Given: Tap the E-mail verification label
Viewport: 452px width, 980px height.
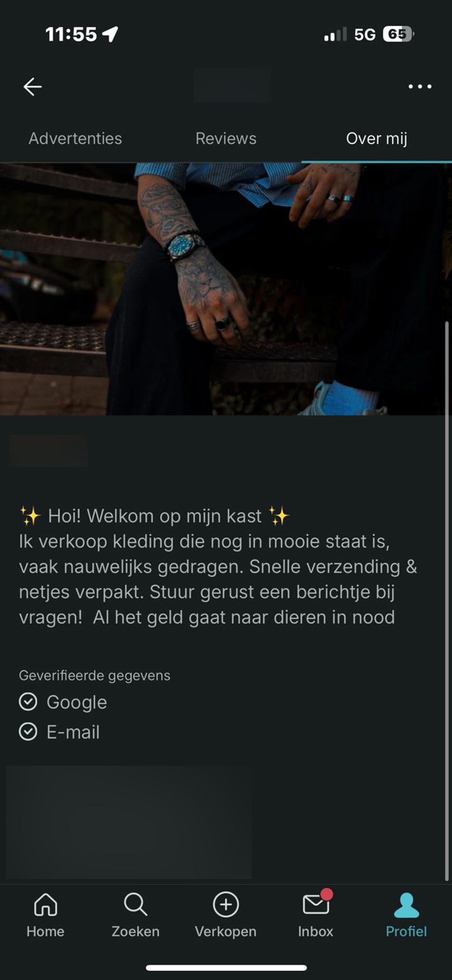Looking at the screenshot, I should (73, 732).
